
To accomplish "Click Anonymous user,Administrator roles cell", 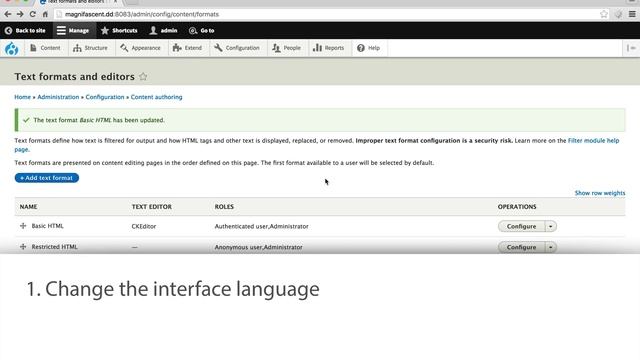I will tap(258, 247).
